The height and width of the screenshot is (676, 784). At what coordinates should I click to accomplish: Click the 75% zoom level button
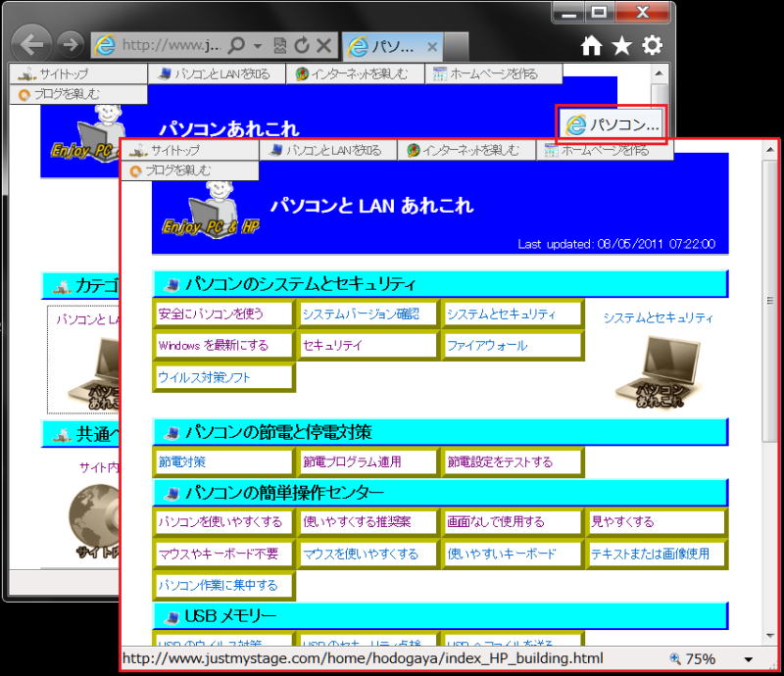[692, 659]
